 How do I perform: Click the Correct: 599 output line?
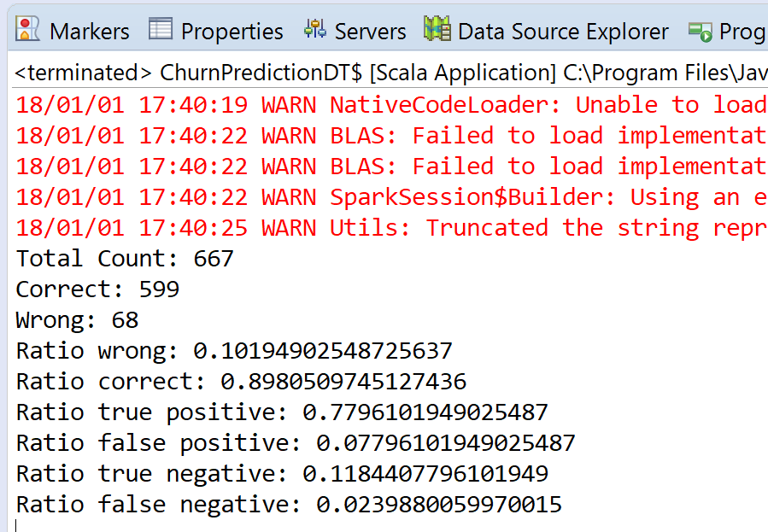click(97, 289)
